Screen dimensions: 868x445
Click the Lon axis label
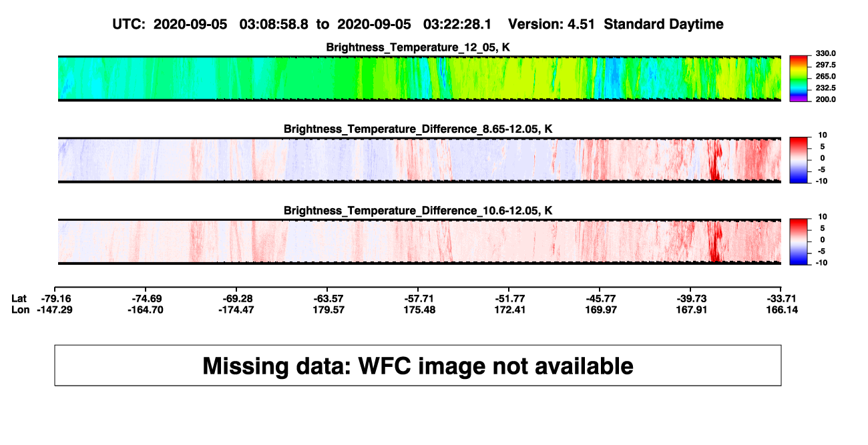[x=21, y=310]
